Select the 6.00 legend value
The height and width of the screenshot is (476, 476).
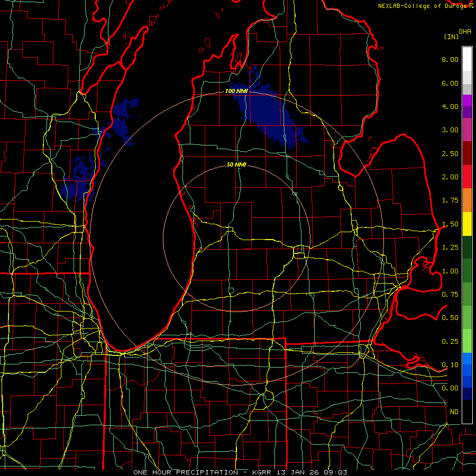pos(450,83)
